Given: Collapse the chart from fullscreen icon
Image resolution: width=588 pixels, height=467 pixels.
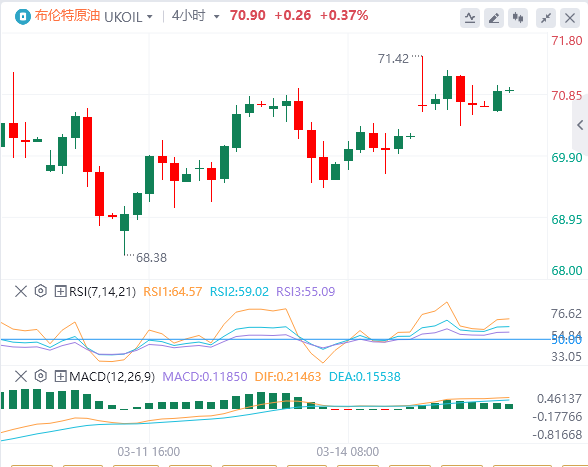Looking at the screenshot, I should [x=546, y=18].
